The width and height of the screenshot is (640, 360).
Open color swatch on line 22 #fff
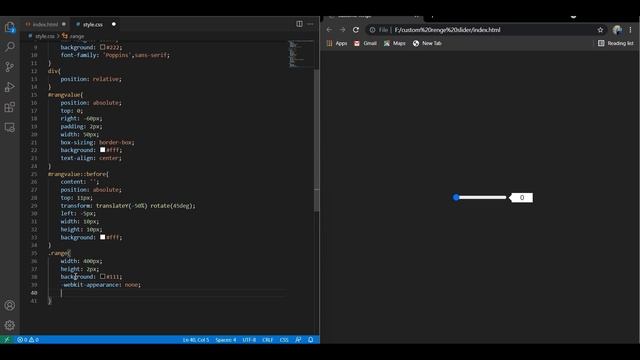(x=102, y=150)
